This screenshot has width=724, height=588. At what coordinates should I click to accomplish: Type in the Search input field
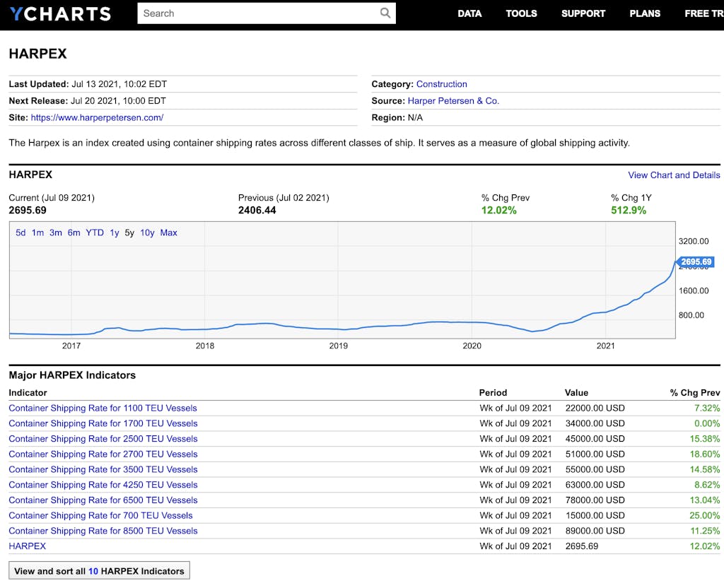[258, 13]
